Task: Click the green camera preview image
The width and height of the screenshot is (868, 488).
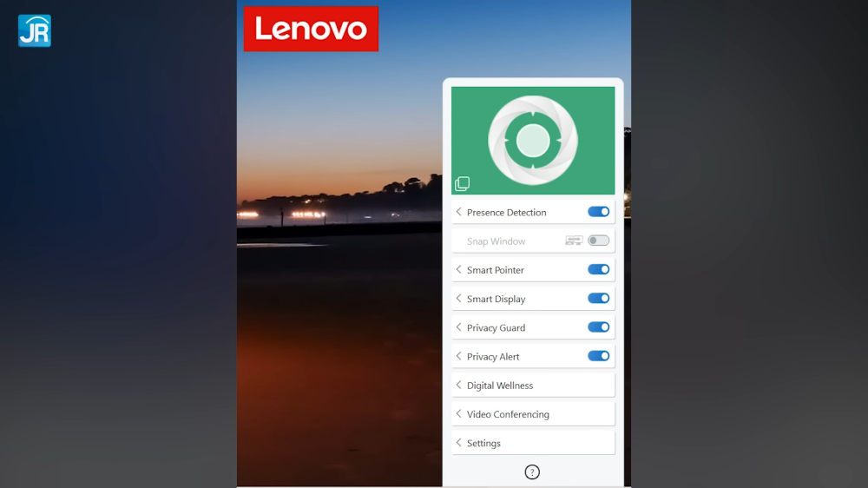Action: (533, 141)
